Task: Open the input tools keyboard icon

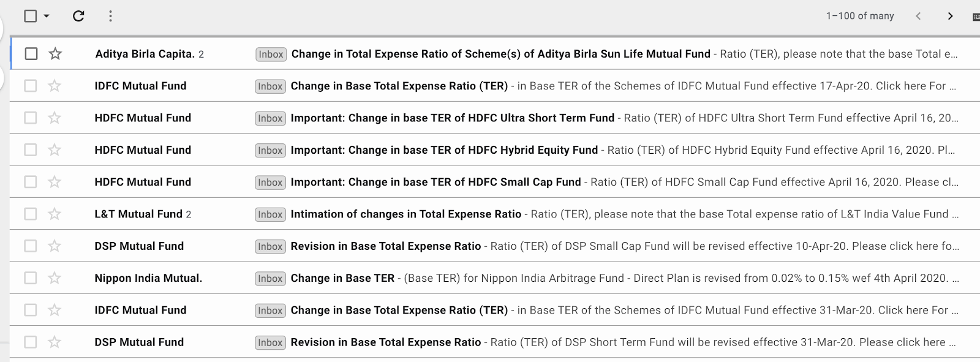Action: pyautogui.click(x=976, y=17)
